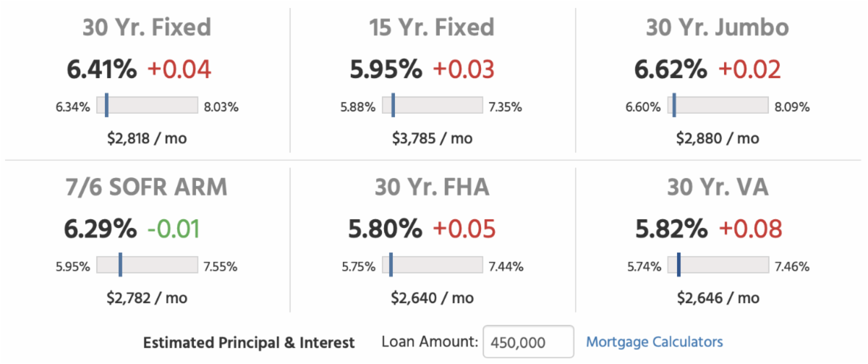Select the 30 Yr. VA title
This screenshot has height=364, width=868.
pos(718,187)
